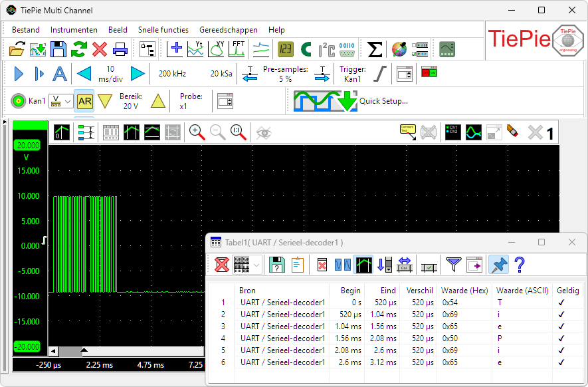Viewport: 588px width, 387px height.
Task: Perform a one-shot measurement
Action: pyautogui.click(x=39, y=74)
